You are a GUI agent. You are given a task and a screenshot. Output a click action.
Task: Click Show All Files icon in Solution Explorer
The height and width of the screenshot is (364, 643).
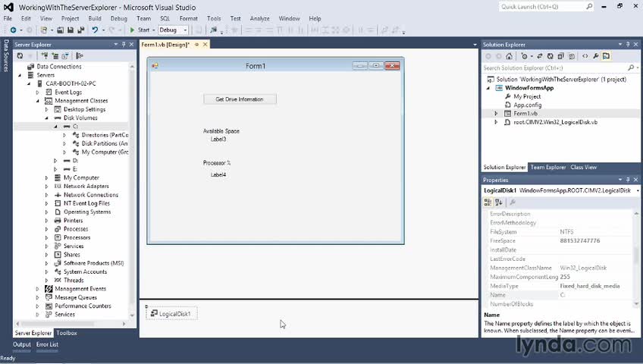571,56
